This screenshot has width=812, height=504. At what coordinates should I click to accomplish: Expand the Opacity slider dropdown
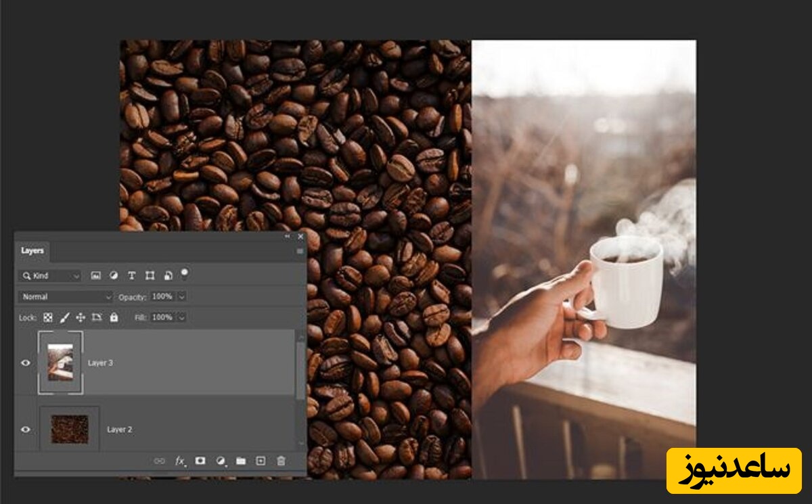tap(182, 296)
